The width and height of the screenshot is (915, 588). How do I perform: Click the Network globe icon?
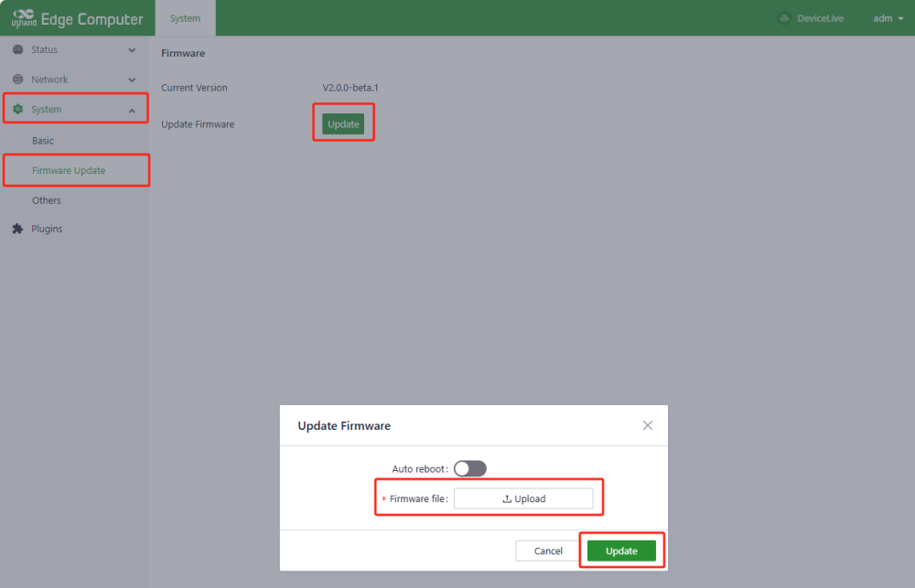click(x=17, y=80)
